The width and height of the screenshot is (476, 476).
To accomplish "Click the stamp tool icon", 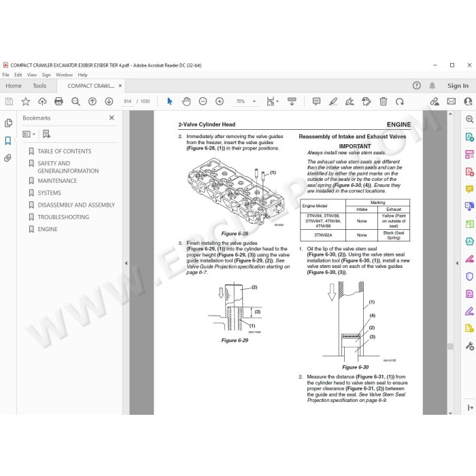I will (x=367, y=101).
